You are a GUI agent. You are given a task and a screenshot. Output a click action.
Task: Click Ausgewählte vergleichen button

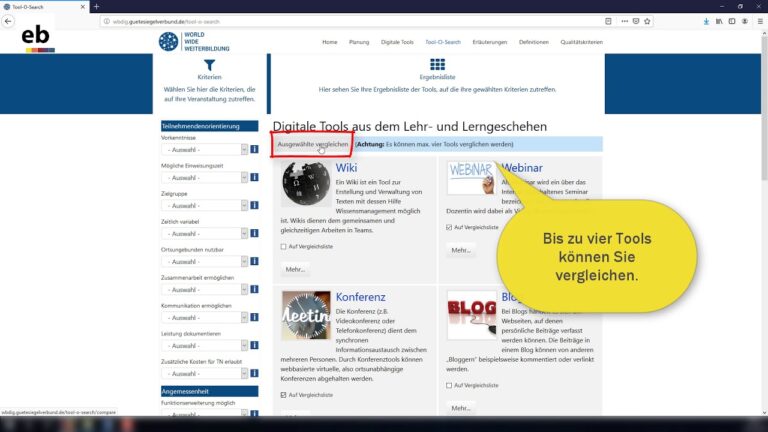pyautogui.click(x=312, y=144)
